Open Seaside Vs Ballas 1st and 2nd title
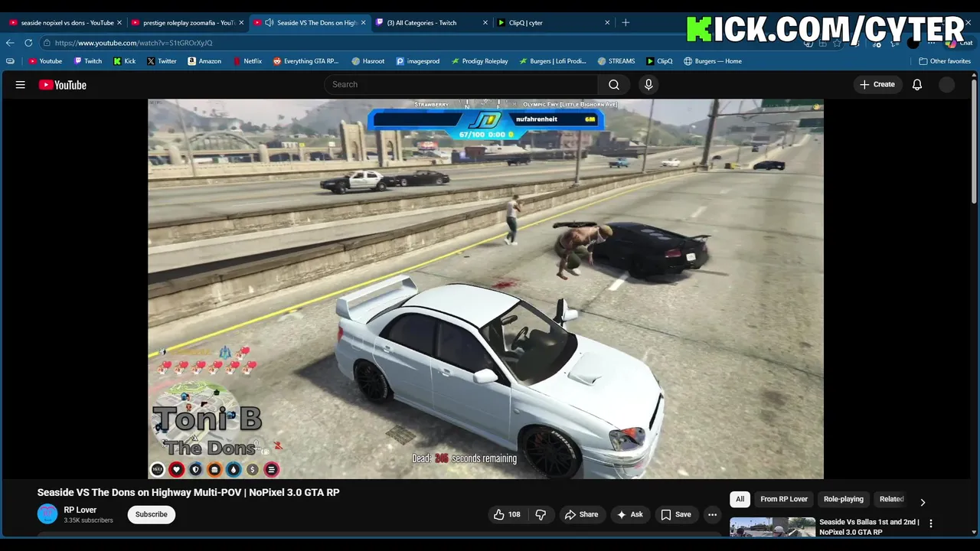 pos(869,527)
